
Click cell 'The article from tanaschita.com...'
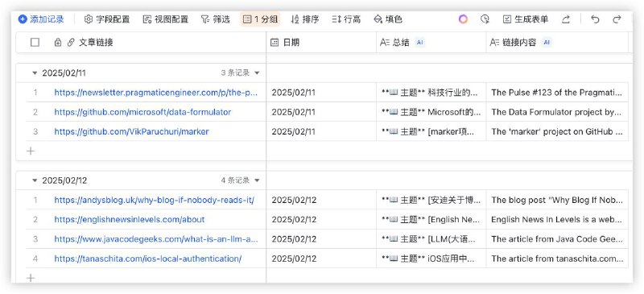(x=557, y=259)
